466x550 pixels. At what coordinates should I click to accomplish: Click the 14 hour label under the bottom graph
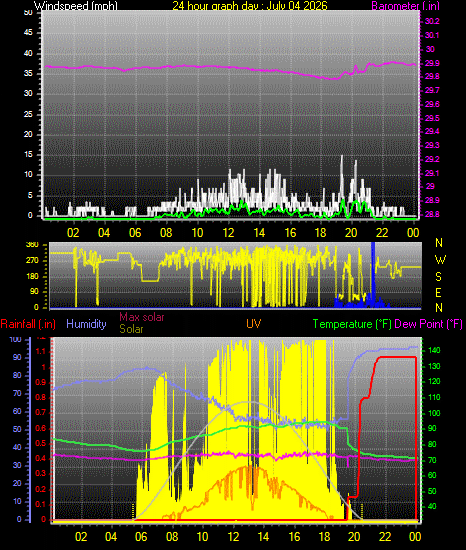[x=263, y=537]
